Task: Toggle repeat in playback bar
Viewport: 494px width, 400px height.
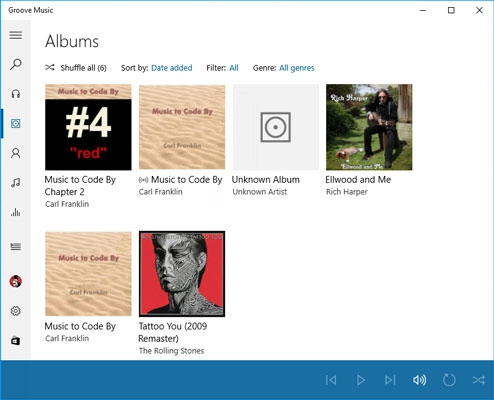Action: coord(449,380)
